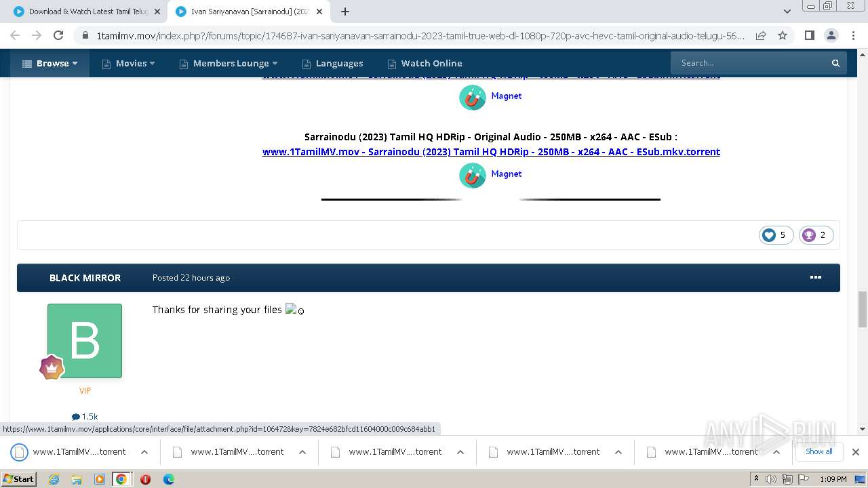Reload the current page
This screenshot has width=868, height=488.
pyautogui.click(x=58, y=35)
